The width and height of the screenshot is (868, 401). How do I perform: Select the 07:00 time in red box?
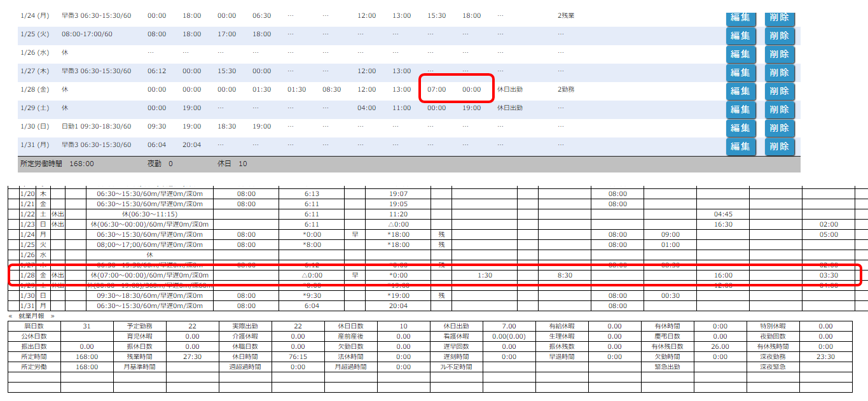point(436,90)
